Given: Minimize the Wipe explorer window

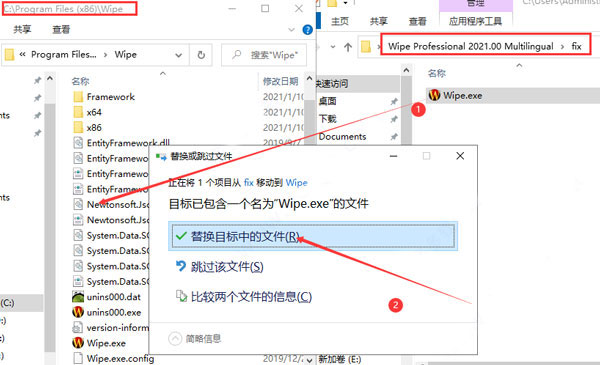Looking at the screenshot, I should [232, 8].
